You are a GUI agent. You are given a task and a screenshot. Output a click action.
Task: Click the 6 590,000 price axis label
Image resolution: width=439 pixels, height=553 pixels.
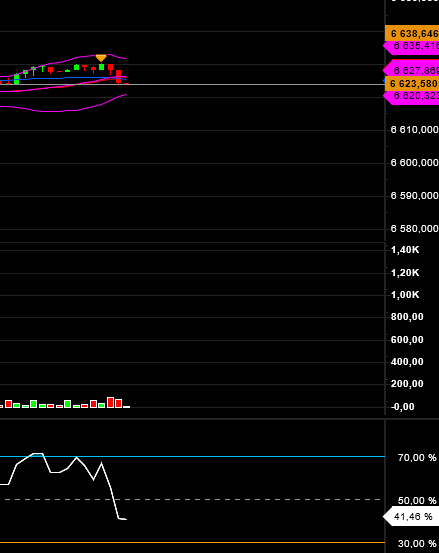point(414,196)
